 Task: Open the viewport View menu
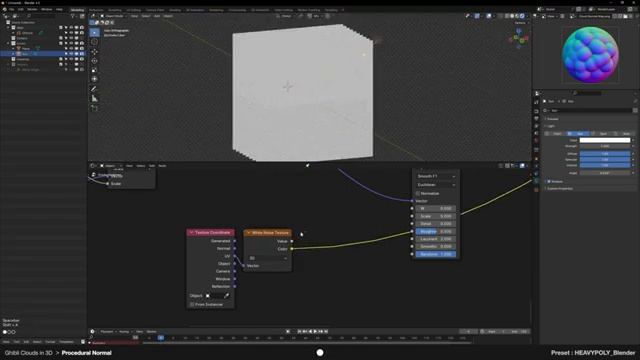point(134,16)
